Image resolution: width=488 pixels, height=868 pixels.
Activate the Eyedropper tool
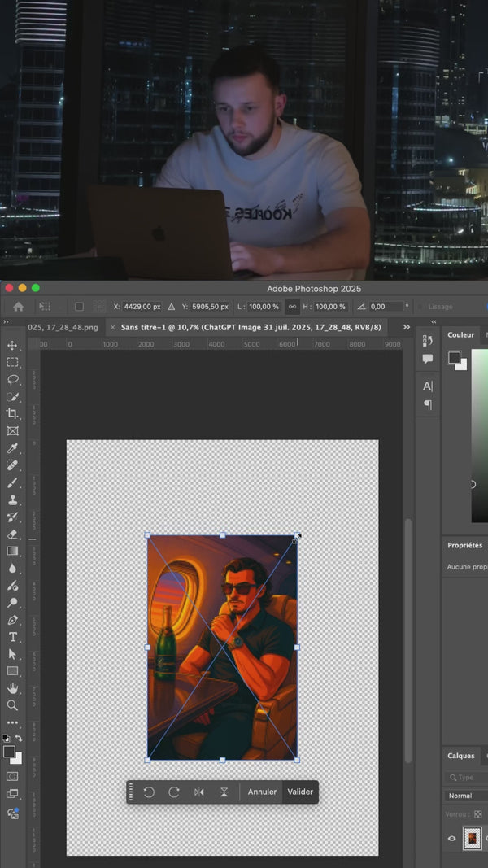pyautogui.click(x=12, y=448)
